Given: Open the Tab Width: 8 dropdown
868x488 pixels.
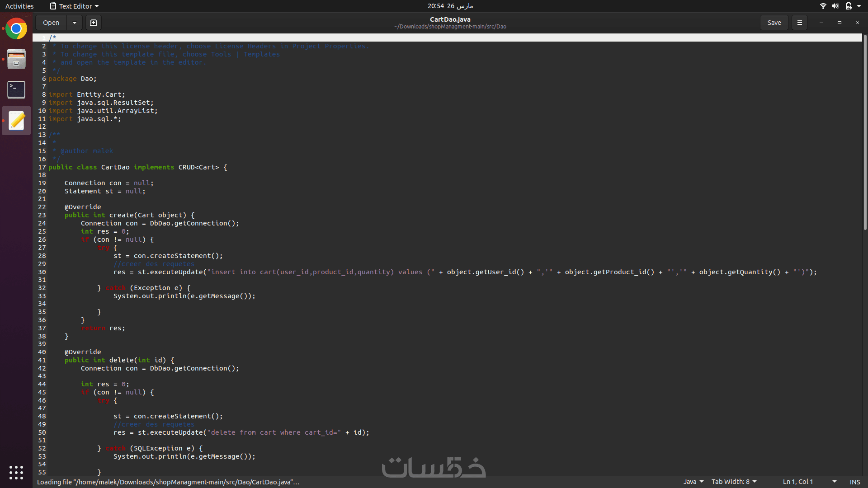Looking at the screenshot, I should [x=734, y=482].
